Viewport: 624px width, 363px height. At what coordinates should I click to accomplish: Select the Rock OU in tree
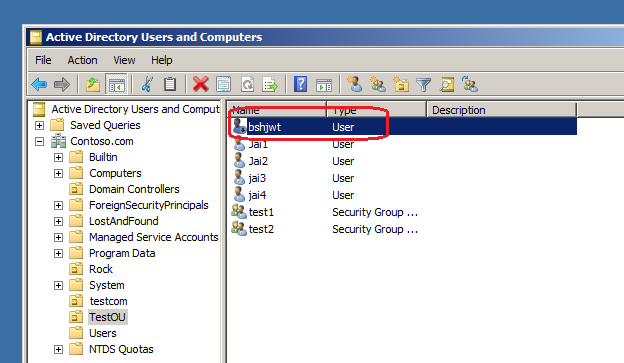(101, 269)
